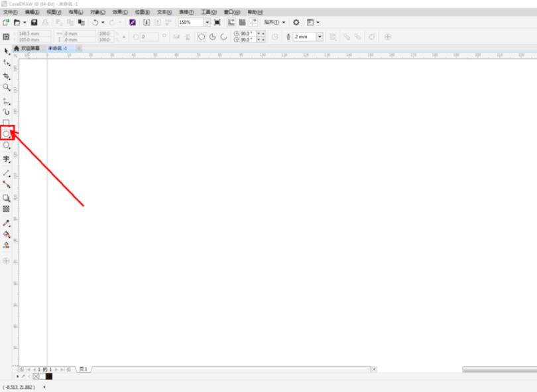Image resolution: width=537 pixels, height=392 pixels.
Task: Click the Import icon
Action: 147,23
